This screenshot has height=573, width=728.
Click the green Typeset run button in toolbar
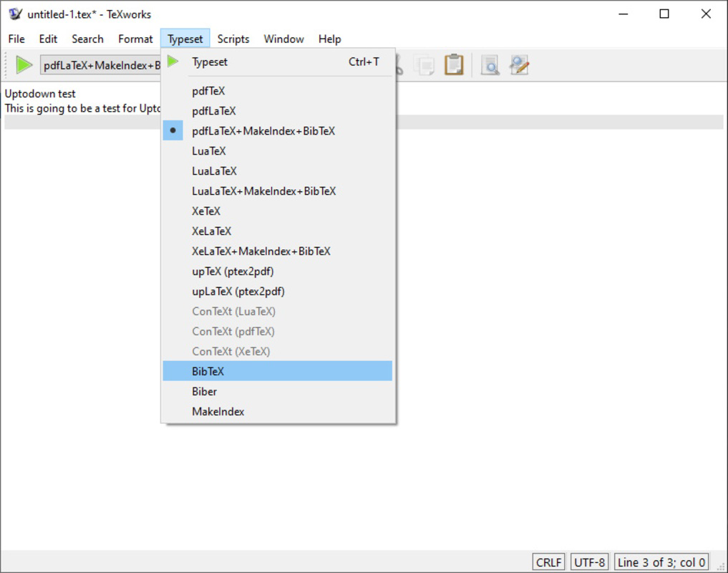pyautogui.click(x=24, y=64)
